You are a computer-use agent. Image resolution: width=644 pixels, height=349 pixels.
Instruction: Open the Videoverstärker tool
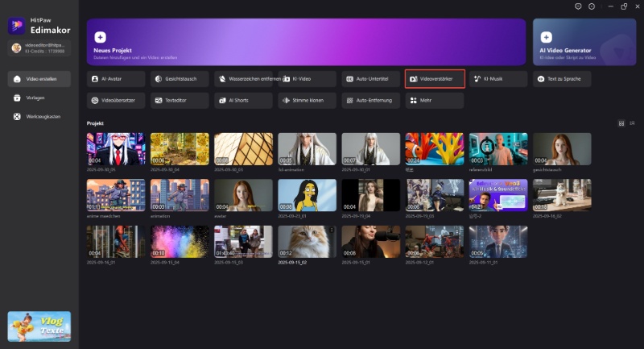tap(435, 79)
